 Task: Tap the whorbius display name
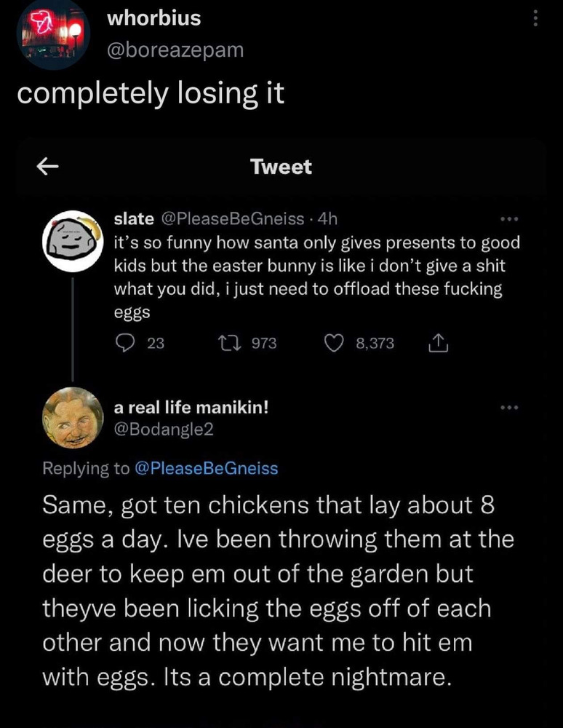pyautogui.click(x=153, y=18)
